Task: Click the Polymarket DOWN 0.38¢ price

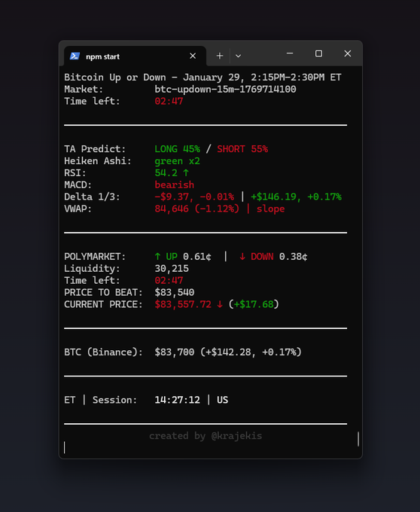Action: [x=273, y=256]
